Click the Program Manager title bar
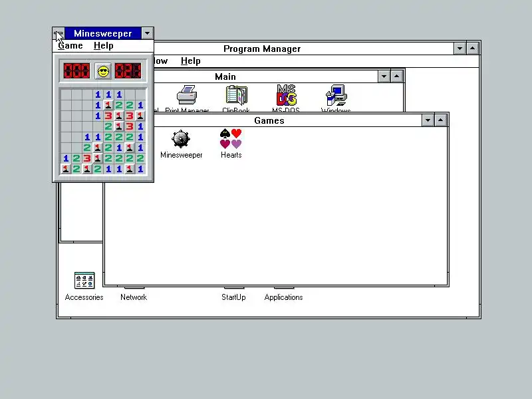This screenshot has width=532, height=399. pos(262,49)
